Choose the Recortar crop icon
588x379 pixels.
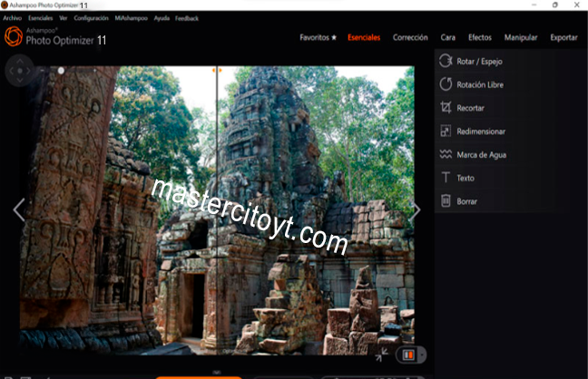click(x=446, y=108)
